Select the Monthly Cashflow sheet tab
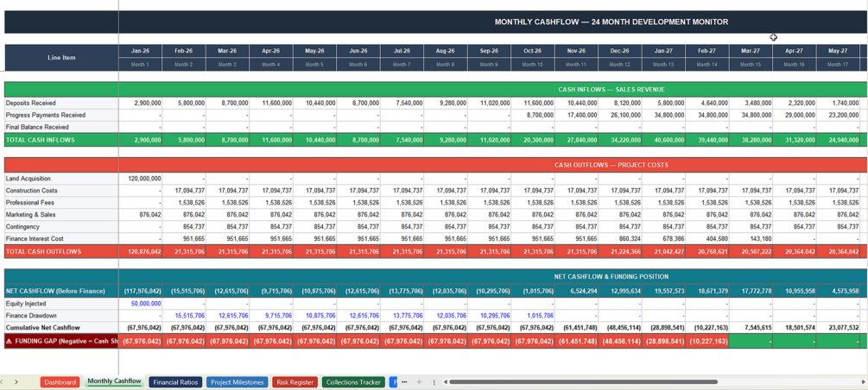The height and width of the screenshot is (390, 868). click(114, 381)
